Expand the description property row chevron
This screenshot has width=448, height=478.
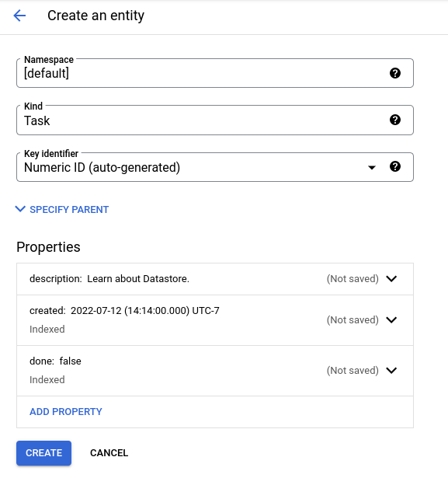coord(391,278)
